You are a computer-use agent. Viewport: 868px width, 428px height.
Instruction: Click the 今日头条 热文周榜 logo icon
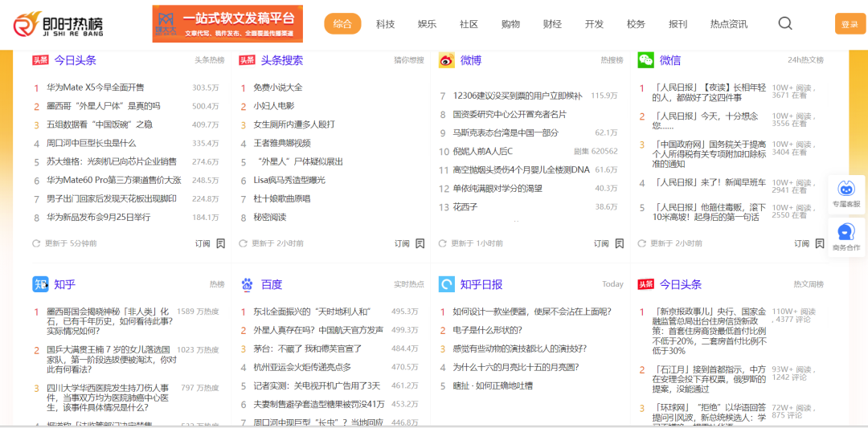645,284
